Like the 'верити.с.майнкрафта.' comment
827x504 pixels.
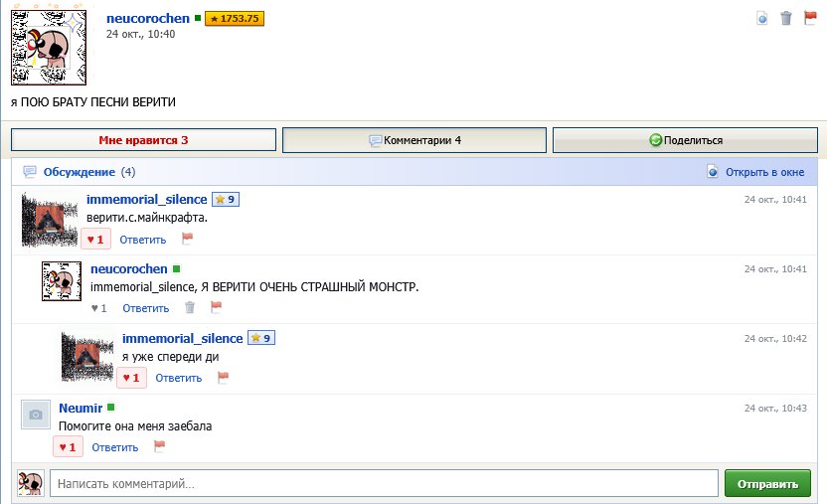pos(95,240)
